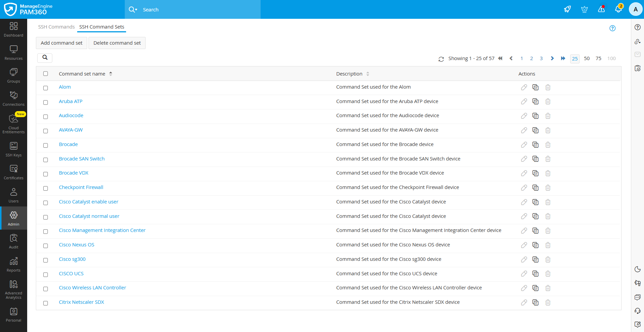
Task: Select the Alom row checkbox
Action: (46, 88)
